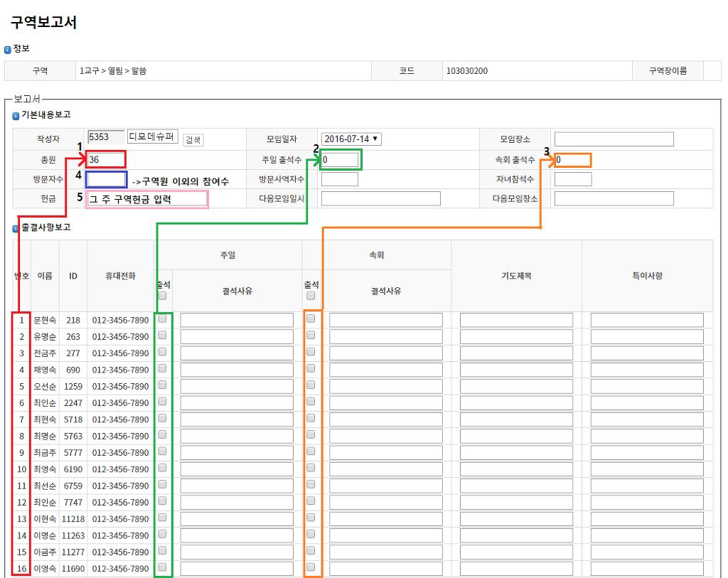Select the 자녀참석수 input box
The height and width of the screenshot is (578, 728).
[x=573, y=179]
